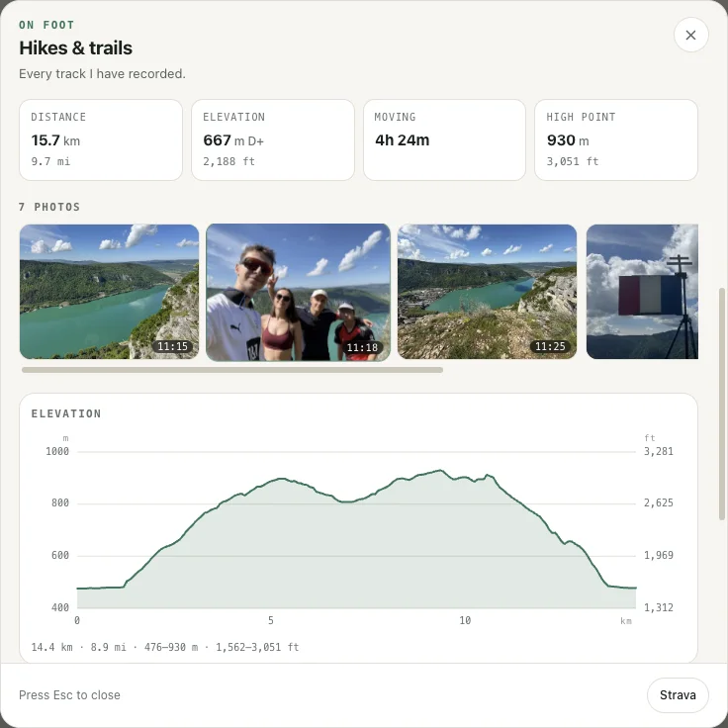Click the 'Press Esc to close' hint

coord(69,695)
